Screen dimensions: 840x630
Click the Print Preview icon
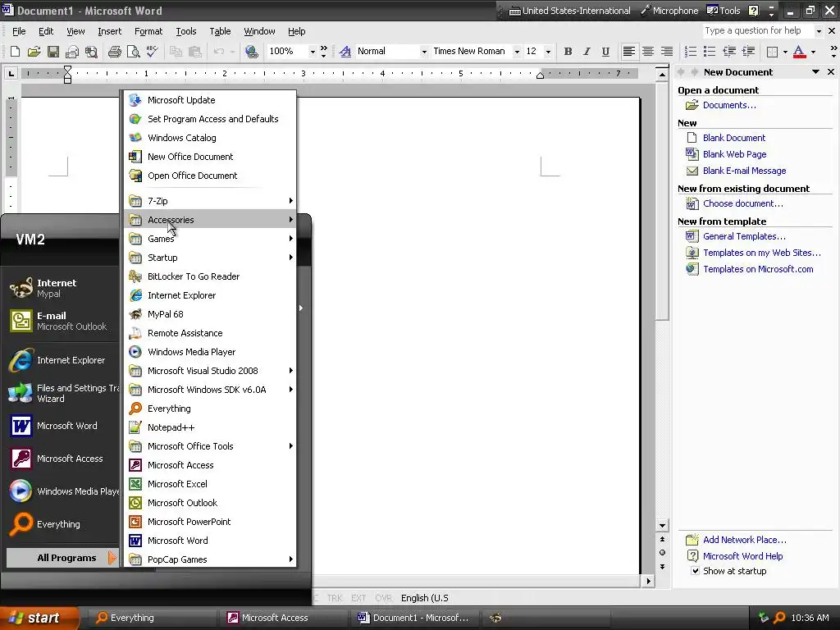click(133, 52)
